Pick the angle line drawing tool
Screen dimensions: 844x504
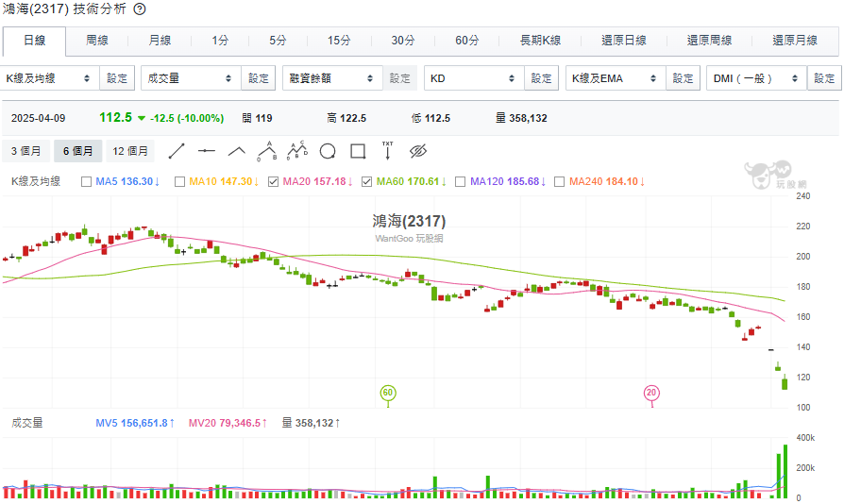coord(236,151)
